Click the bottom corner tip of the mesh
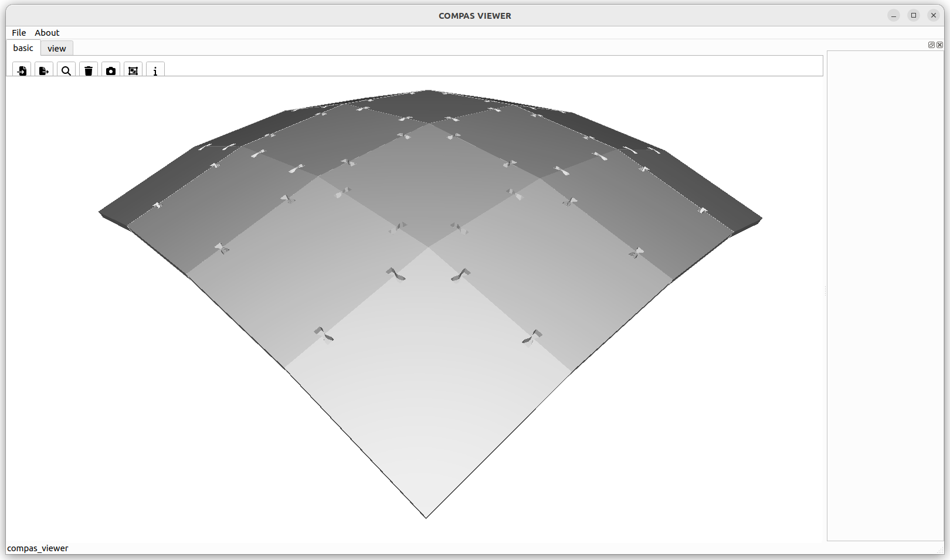Viewport: 950px width, 560px height. tap(426, 517)
